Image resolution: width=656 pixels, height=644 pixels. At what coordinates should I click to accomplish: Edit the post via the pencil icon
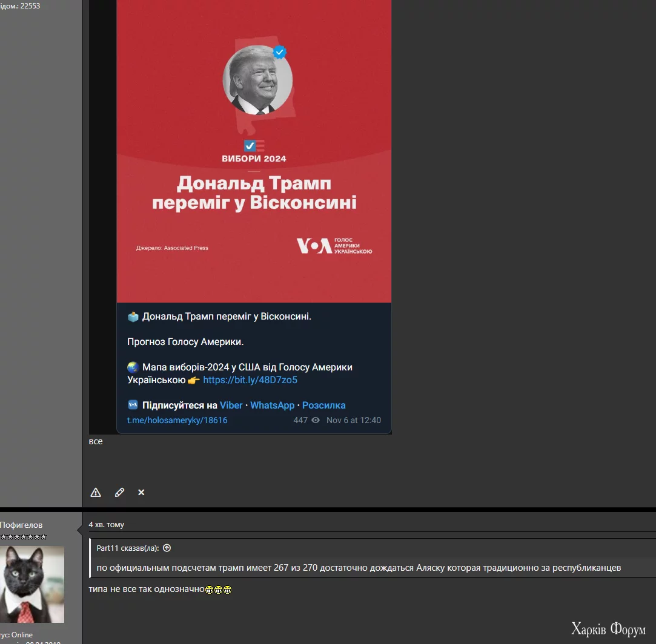(x=119, y=492)
